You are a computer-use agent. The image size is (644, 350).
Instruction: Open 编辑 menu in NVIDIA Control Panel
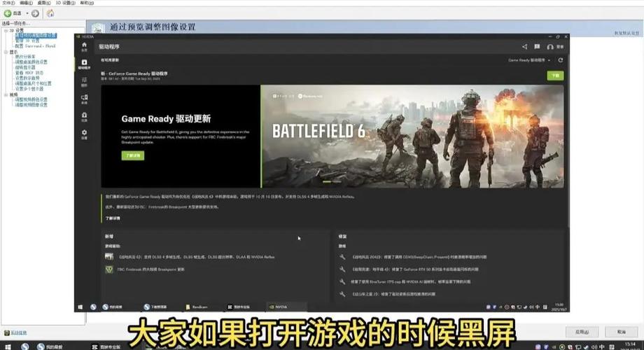pyautogui.click(x=26, y=3)
